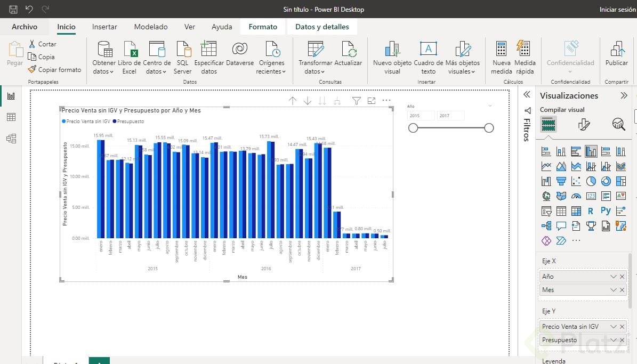Choose the Scatter chart visual
Screen dimensions: 637x364
[576, 181]
